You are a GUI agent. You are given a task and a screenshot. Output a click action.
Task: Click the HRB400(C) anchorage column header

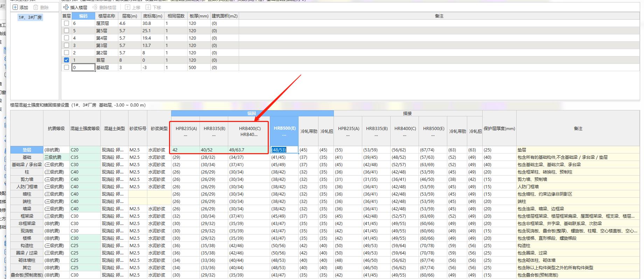[249, 131]
